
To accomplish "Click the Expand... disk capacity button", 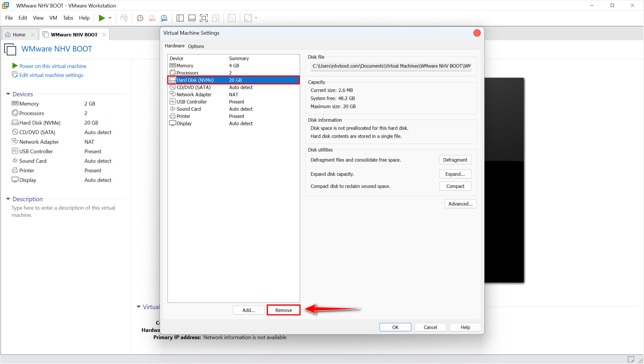I will [x=455, y=174].
